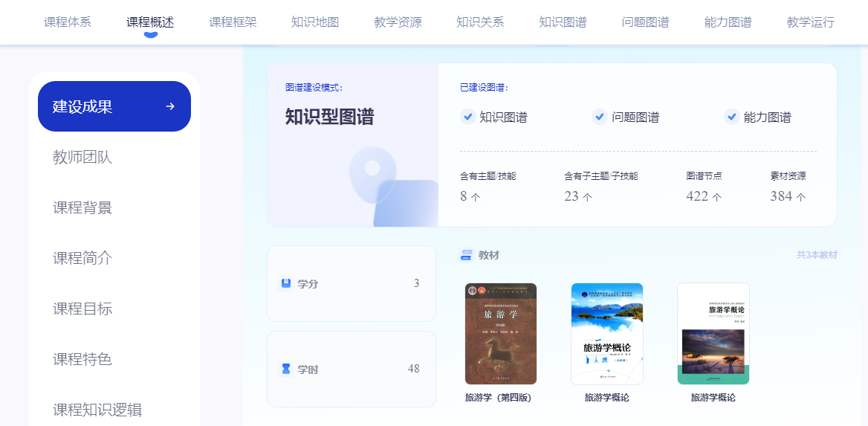
Task: Open the 旅游学（第四版） book cover
Action: pos(501,334)
